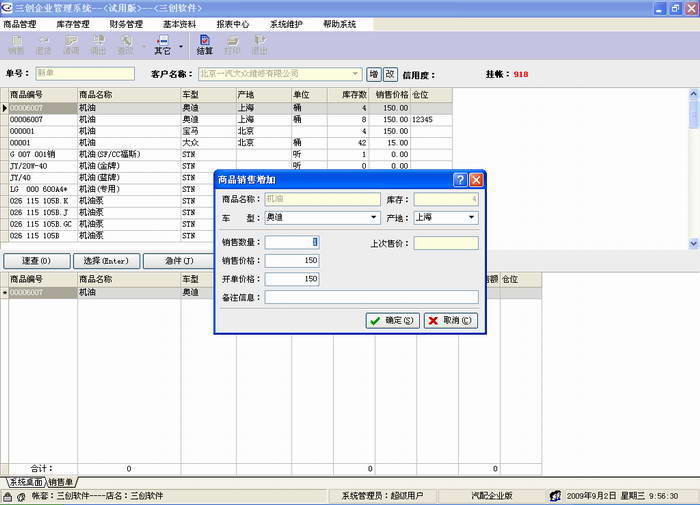Click the 库存数 column header
Screen dimensions: 700x505
(x=348, y=95)
